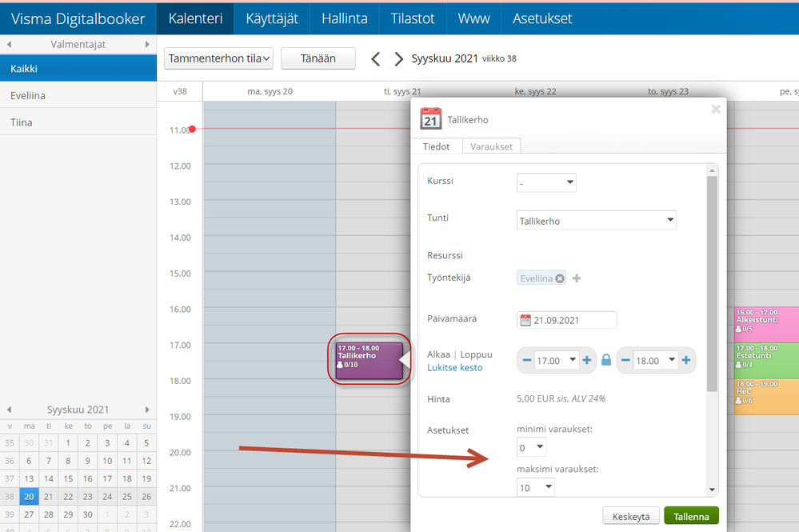Open the Kalenteri menu

pos(195,19)
